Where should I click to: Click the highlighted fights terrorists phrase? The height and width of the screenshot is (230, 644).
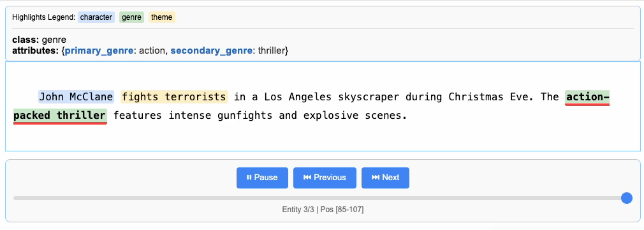(x=174, y=97)
